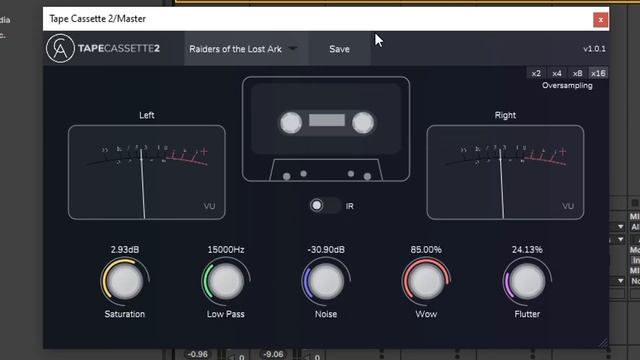This screenshot has height=360, width=640.
Task: Select the -30.90dB noise value
Action: [326, 249]
